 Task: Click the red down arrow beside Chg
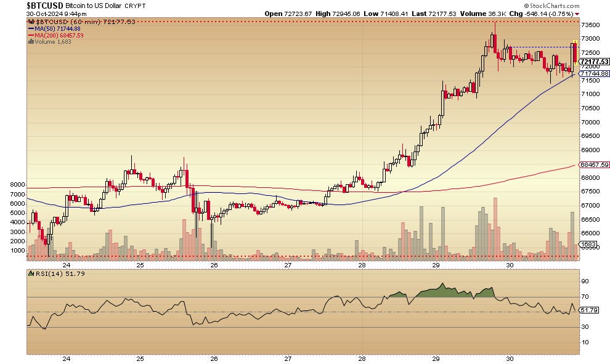pos(577,14)
